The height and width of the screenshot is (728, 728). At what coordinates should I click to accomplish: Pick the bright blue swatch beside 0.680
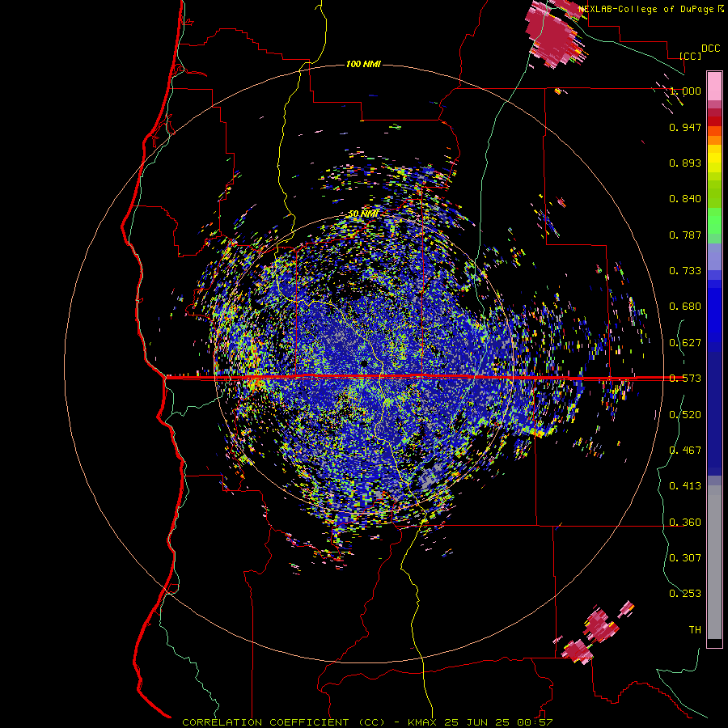click(714, 309)
